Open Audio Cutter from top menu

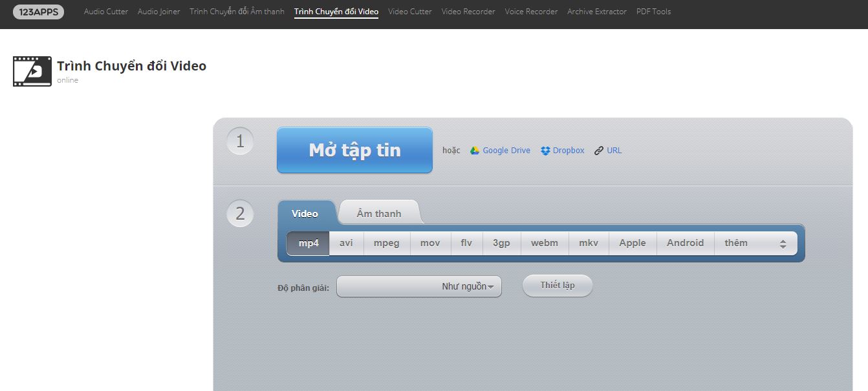click(x=106, y=12)
